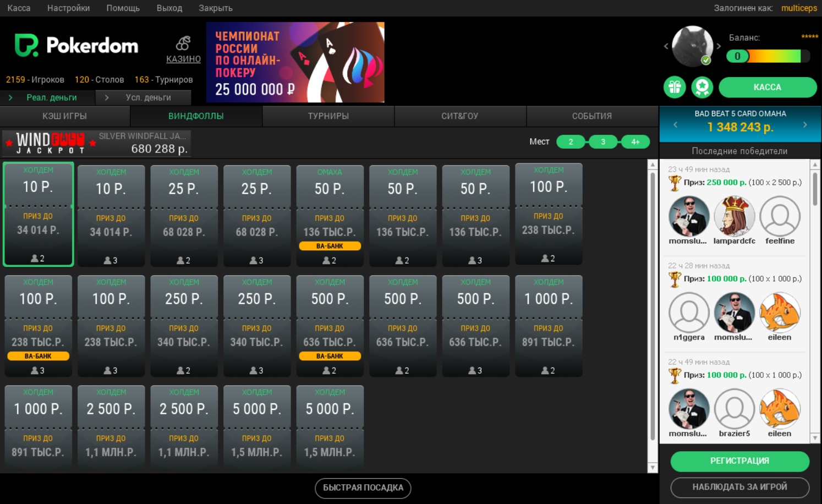
Task: Open the Настройки menu
Action: 68,8
